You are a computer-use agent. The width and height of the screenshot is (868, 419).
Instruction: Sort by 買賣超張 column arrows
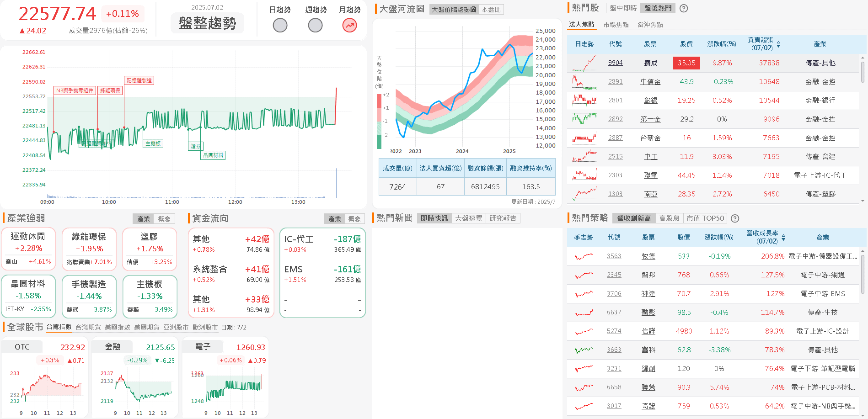coord(778,44)
